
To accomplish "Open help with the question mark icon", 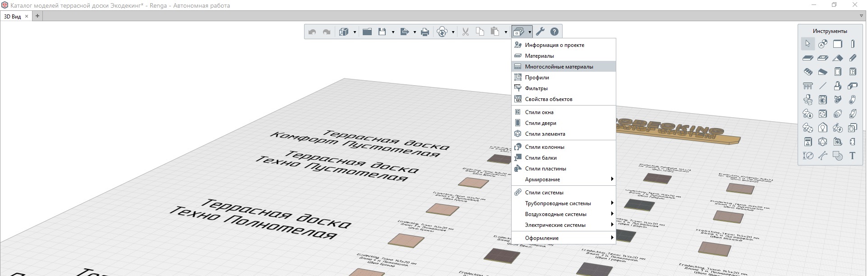I will 554,32.
